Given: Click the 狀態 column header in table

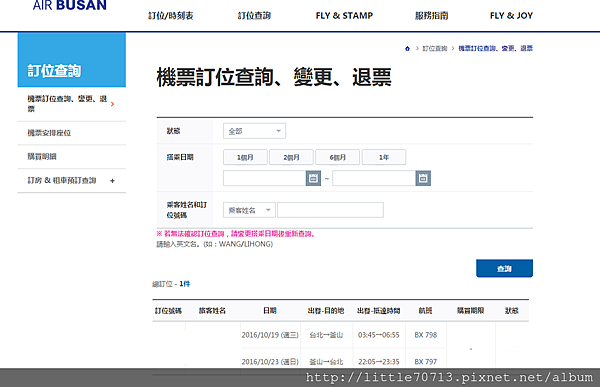Looking at the screenshot, I should click(x=512, y=311).
